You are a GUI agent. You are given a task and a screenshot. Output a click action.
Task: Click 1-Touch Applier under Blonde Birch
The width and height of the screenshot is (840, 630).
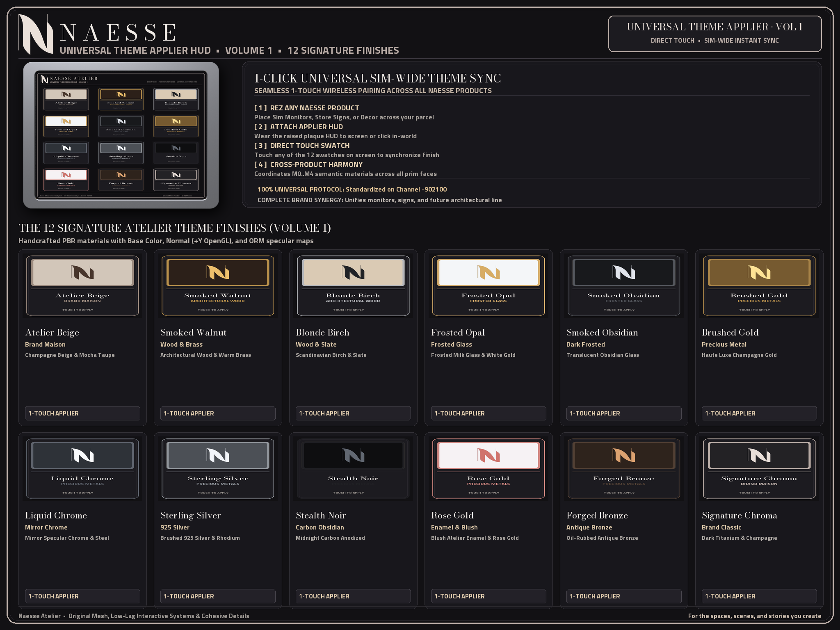353,413
